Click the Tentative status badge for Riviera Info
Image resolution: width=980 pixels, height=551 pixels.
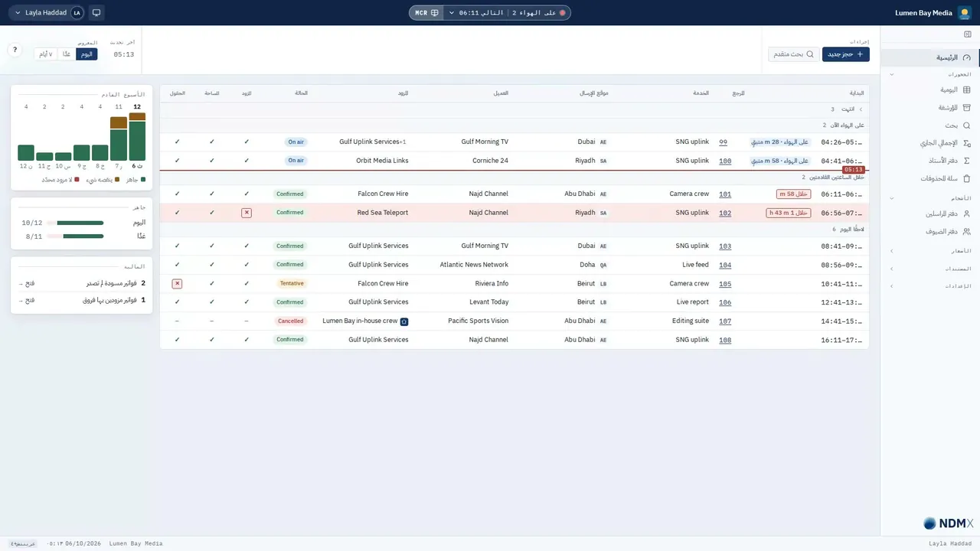click(x=291, y=283)
